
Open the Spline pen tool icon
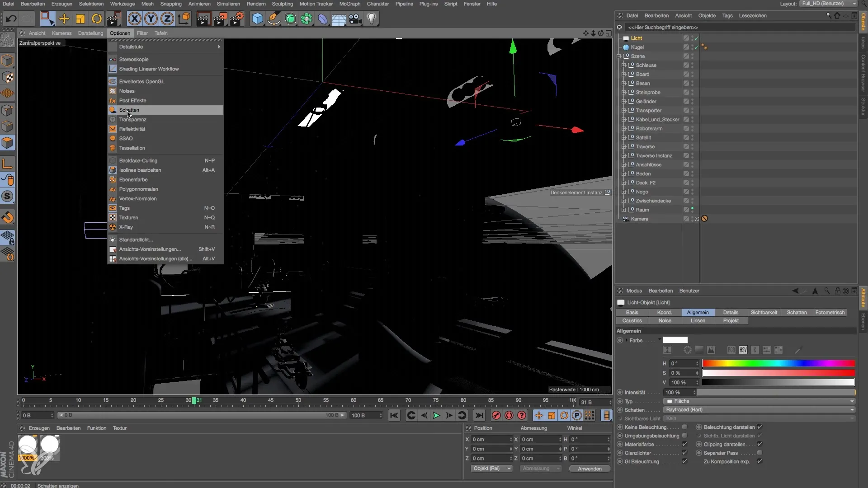click(x=274, y=19)
